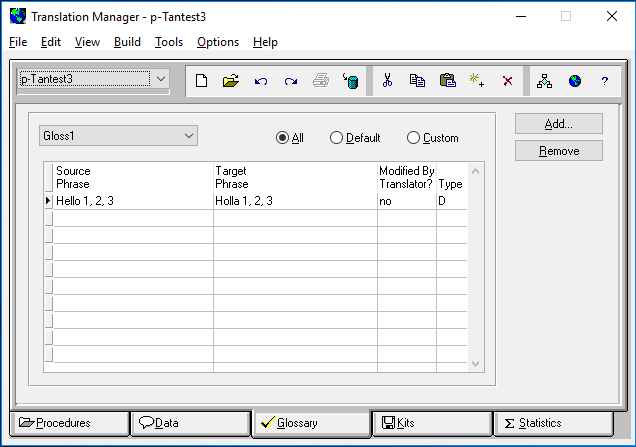This screenshot has height=447, width=636.
Task: Click the glossary table scroll up arrow
Action: click(x=475, y=171)
